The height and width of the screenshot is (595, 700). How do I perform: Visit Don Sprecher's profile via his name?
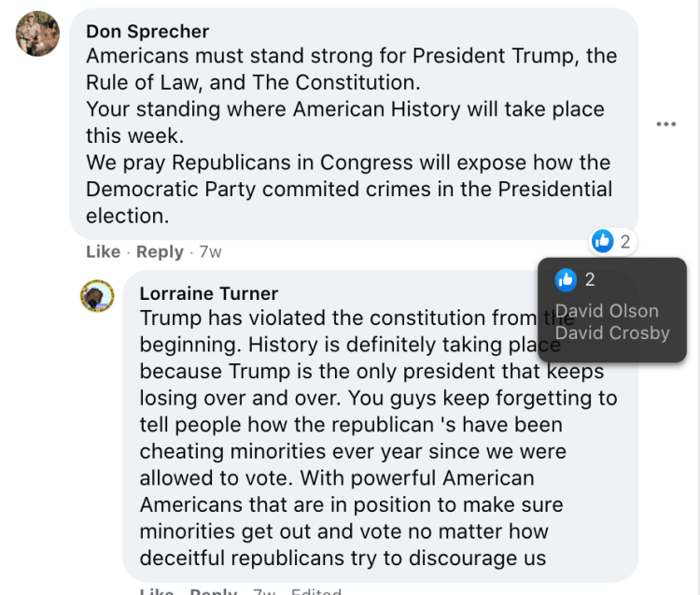(147, 32)
